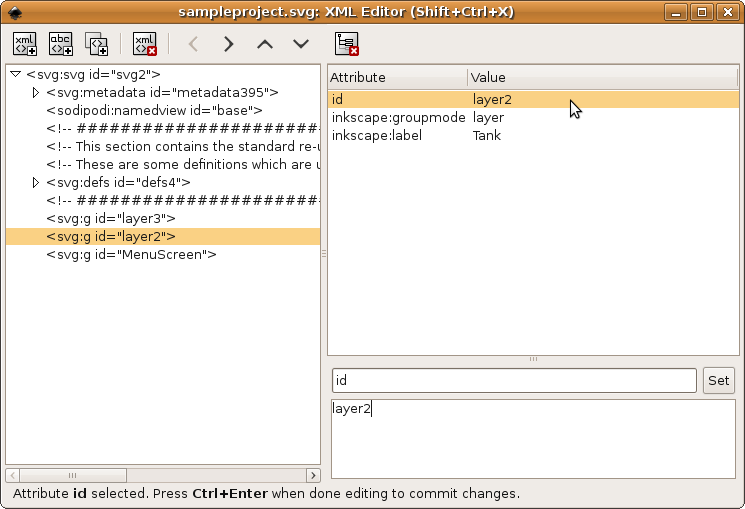Select the sodipodi:namedview id="base" node
The height and width of the screenshot is (509, 745).
pyautogui.click(x=154, y=110)
